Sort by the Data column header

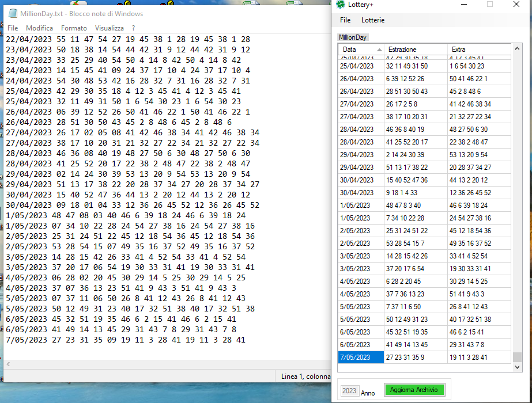[361, 50]
